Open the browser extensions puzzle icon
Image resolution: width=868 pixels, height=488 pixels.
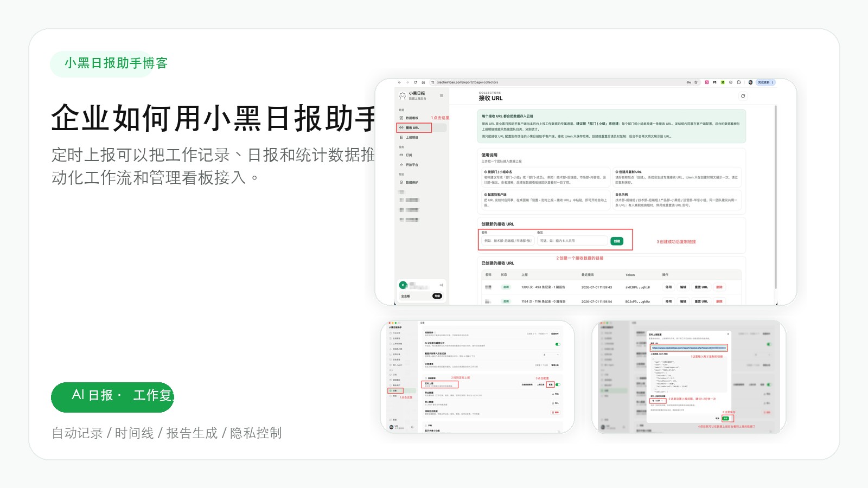(739, 82)
